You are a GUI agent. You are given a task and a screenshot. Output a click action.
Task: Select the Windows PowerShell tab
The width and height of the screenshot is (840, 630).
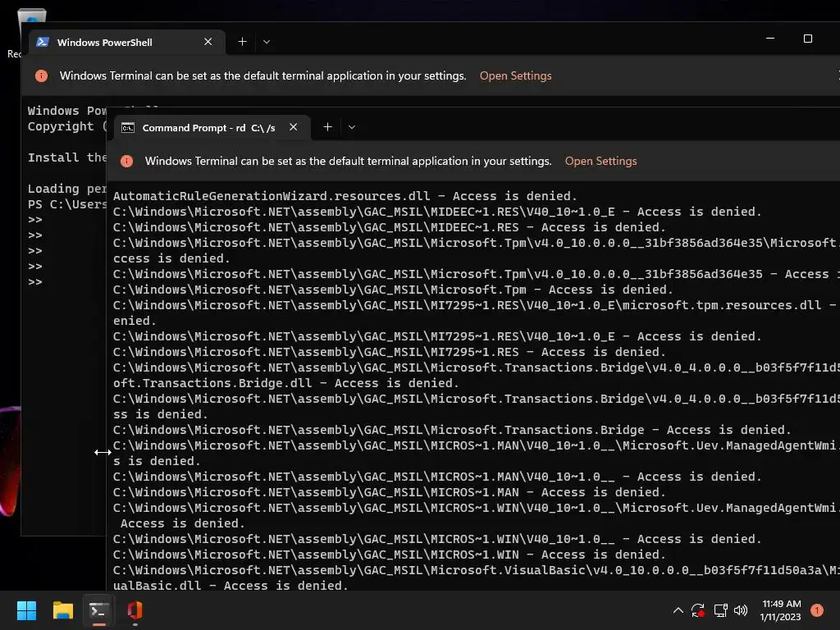pos(126,43)
